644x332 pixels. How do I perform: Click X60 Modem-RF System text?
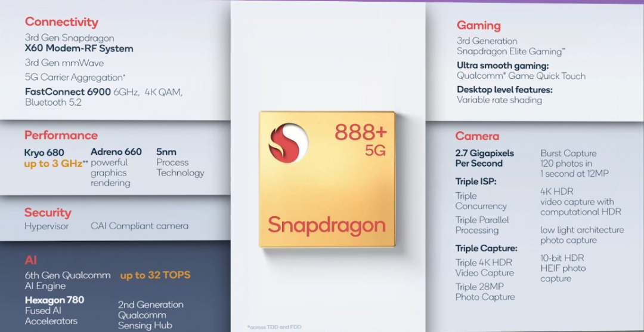(79, 48)
